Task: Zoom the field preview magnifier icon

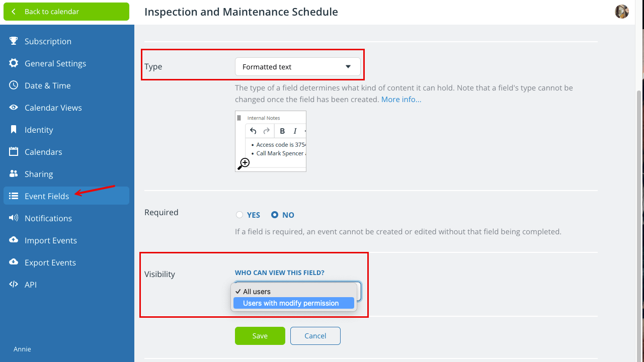Action: pyautogui.click(x=244, y=163)
